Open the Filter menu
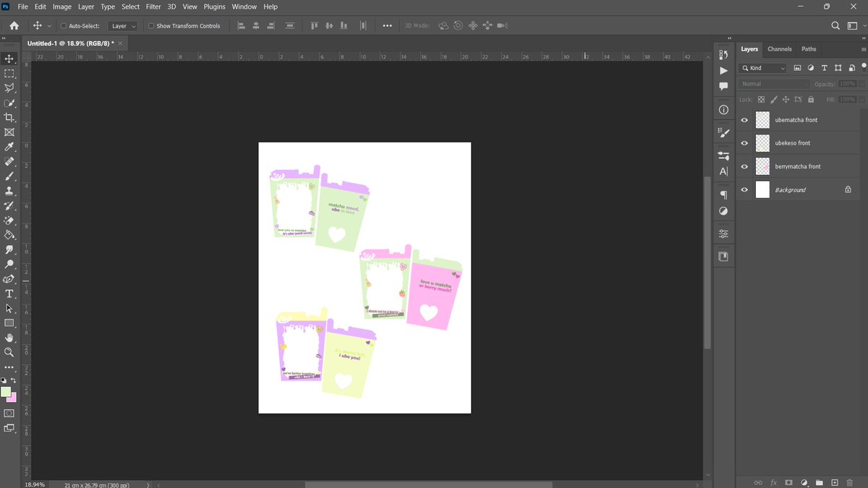The width and height of the screenshot is (868, 488). coord(153,7)
